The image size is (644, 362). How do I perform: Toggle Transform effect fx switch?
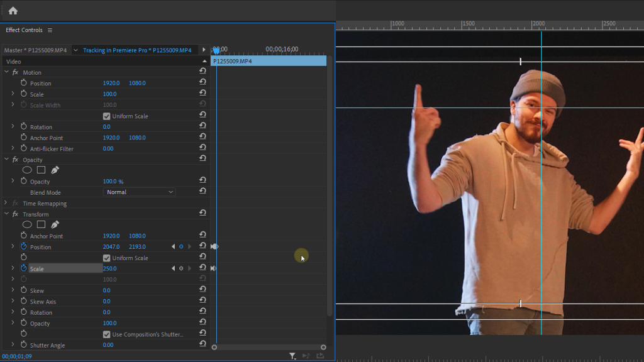coord(15,214)
